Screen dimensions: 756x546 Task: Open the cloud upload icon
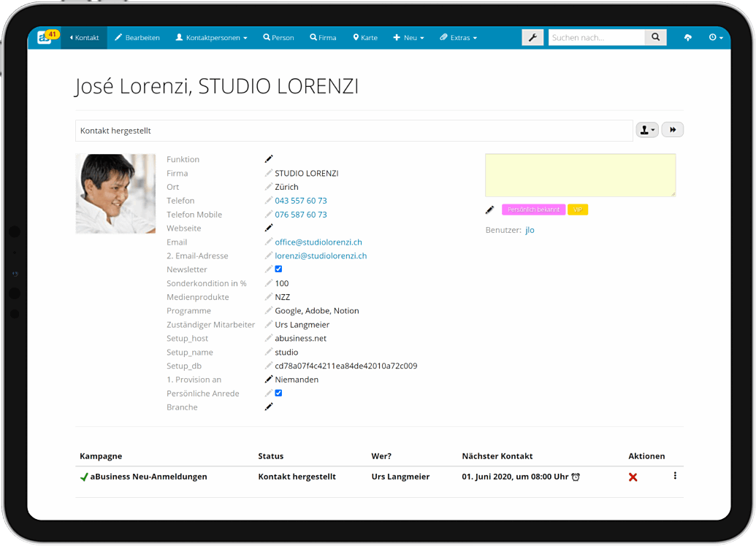tap(687, 38)
